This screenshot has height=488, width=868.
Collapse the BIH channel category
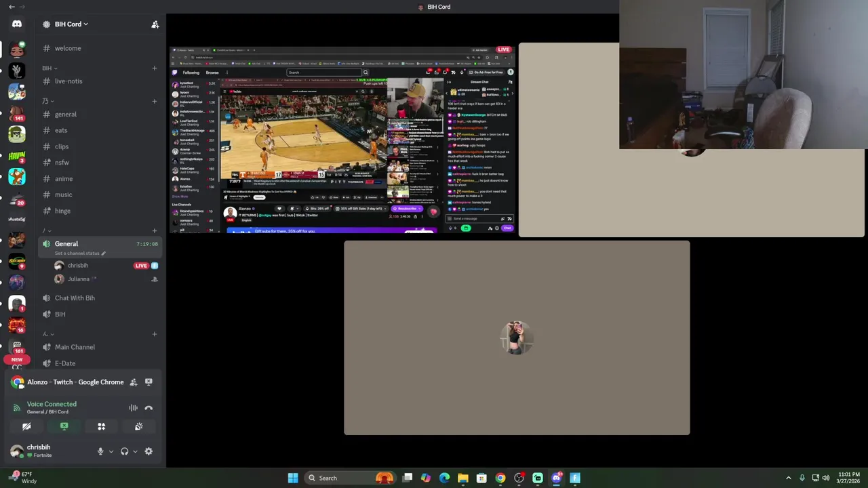50,68
